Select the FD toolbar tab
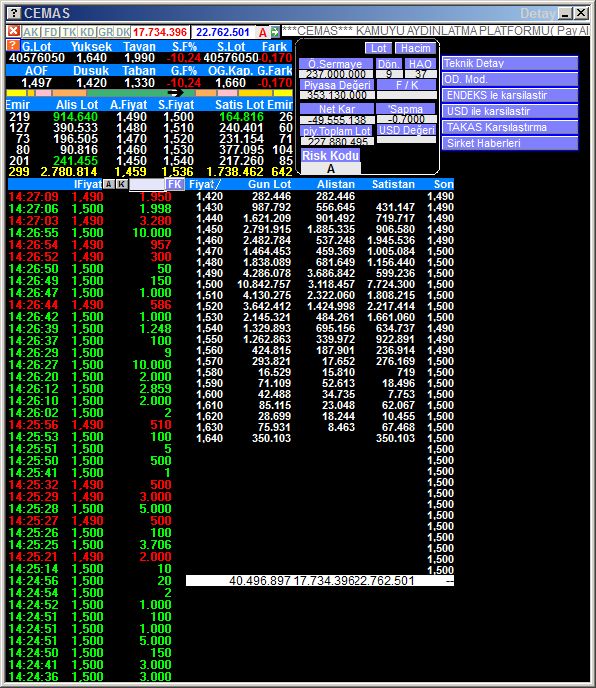 [51, 32]
